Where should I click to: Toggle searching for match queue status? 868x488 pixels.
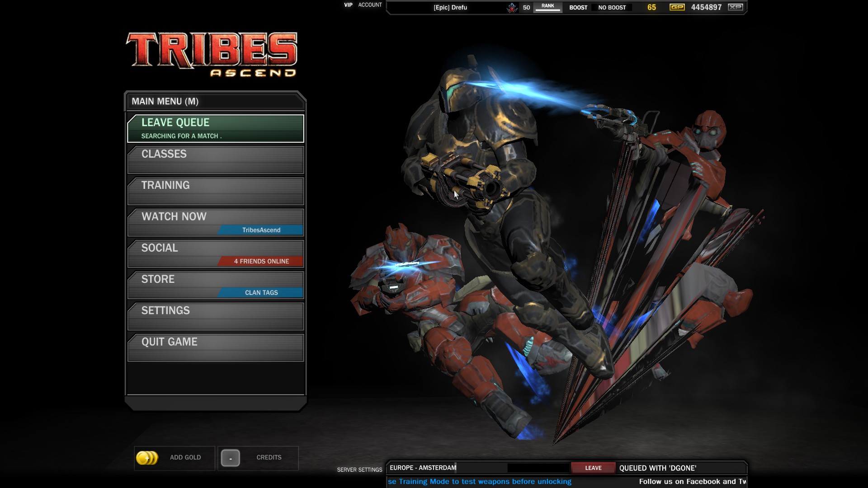pyautogui.click(x=216, y=127)
